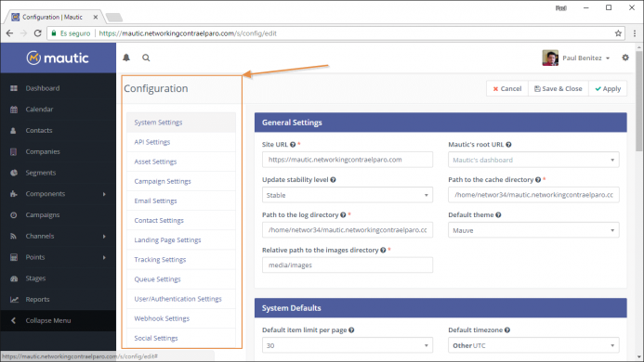Viewport: 644px width, 362px height.
Task: Open User/Authentication Settings
Action: [x=181, y=299]
